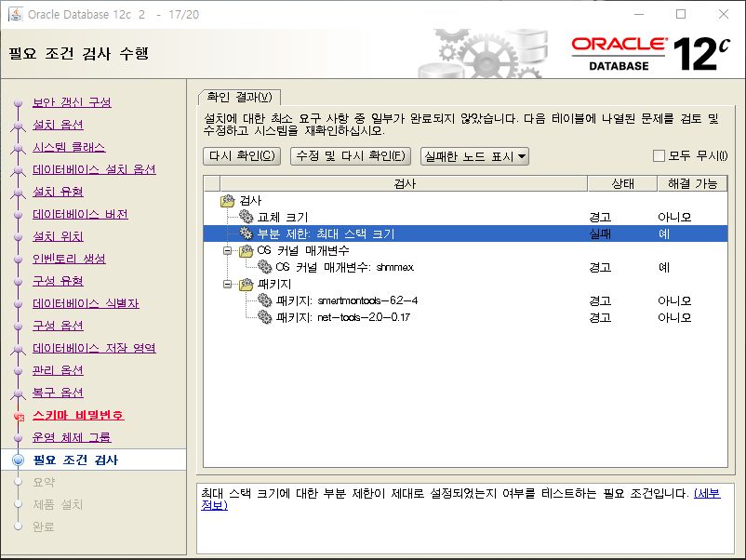Go to the 구성 유형 step
Screen dimensions: 746x560
(58, 281)
